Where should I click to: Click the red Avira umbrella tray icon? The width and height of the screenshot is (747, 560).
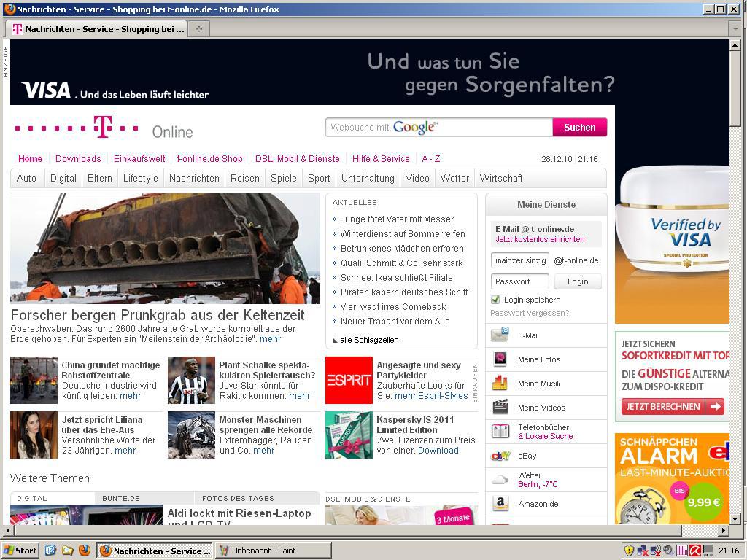click(694, 551)
